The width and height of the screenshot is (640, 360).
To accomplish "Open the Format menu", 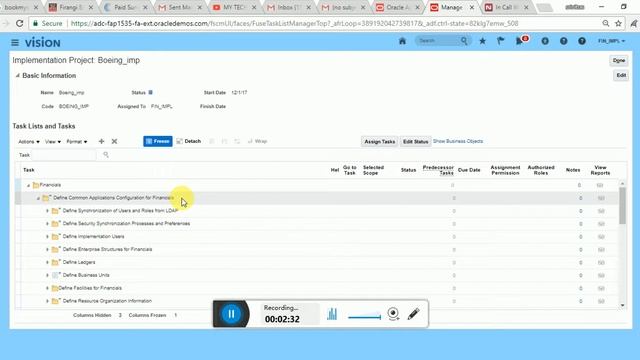I will coord(77,142).
